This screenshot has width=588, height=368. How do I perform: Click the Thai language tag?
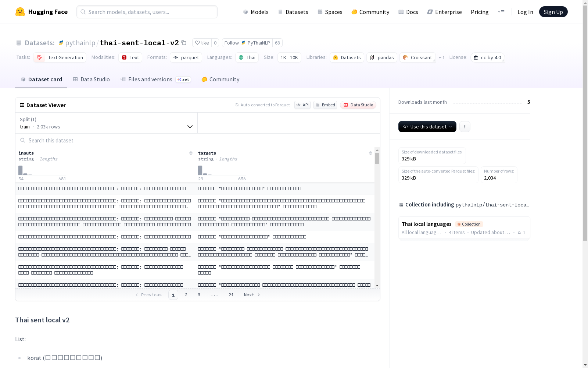click(247, 57)
